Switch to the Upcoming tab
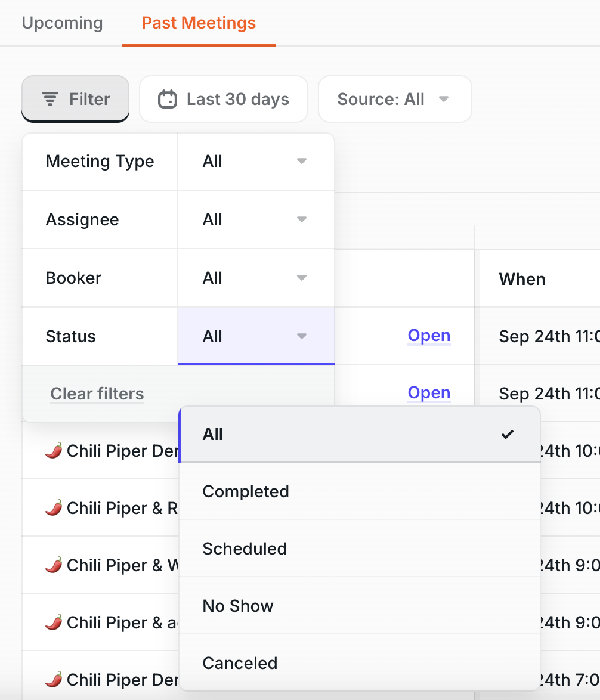The width and height of the screenshot is (600, 700). 63,23
